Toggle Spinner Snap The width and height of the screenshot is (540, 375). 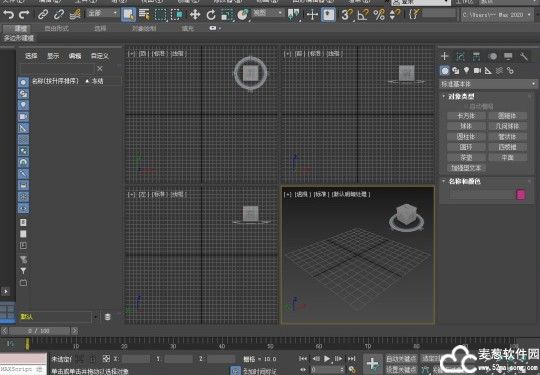point(395,15)
